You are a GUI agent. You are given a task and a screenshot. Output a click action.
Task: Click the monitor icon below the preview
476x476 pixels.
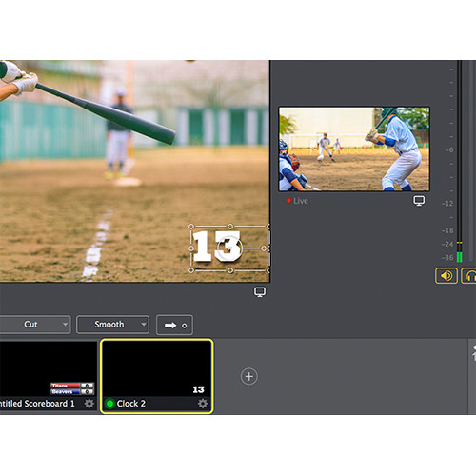[x=260, y=292]
